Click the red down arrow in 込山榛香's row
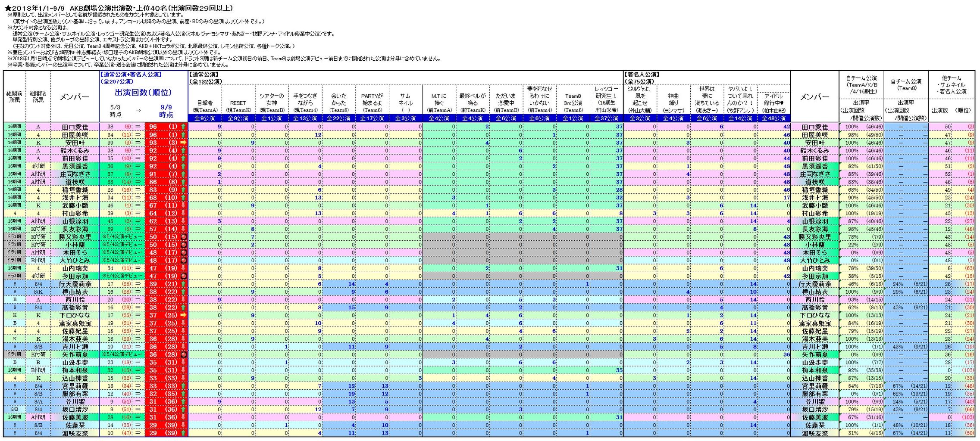The width and height of the screenshot is (980, 441). click(x=183, y=378)
